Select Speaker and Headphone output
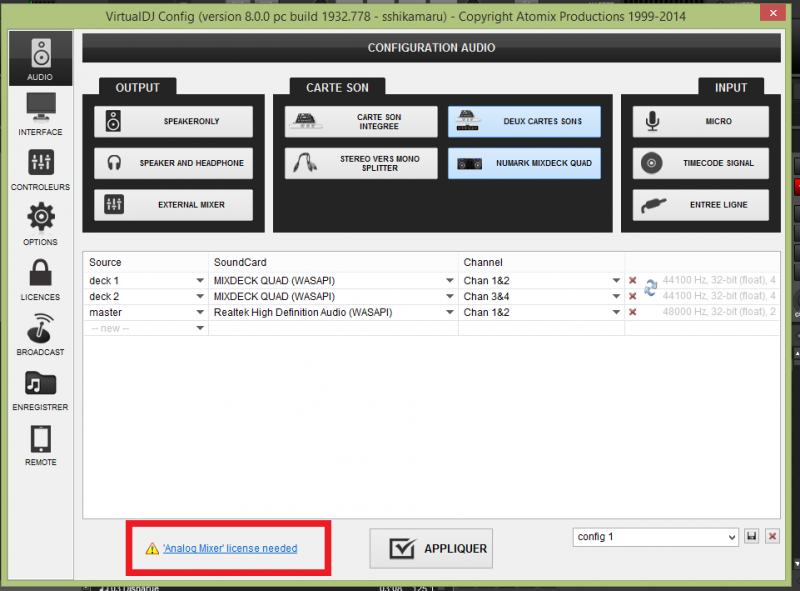Screen dimensions: 800x591 point(173,163)
